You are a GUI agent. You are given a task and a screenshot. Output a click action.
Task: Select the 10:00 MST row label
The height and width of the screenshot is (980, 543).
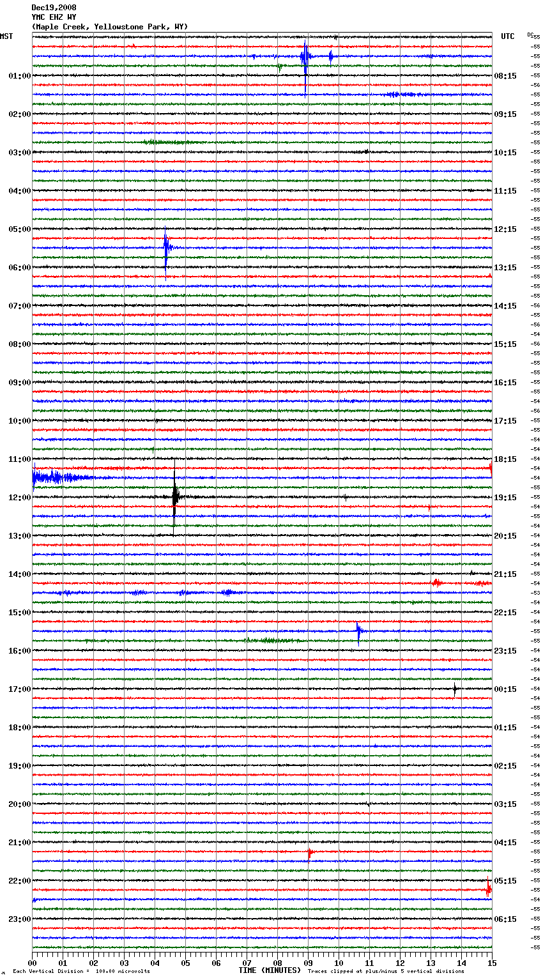coord(20,421)
